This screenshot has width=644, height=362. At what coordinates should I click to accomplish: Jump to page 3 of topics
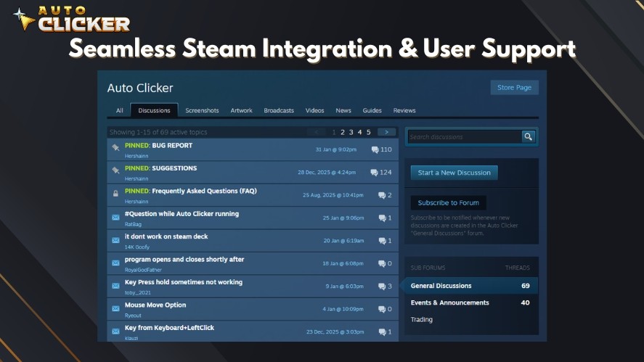point(351,132)
